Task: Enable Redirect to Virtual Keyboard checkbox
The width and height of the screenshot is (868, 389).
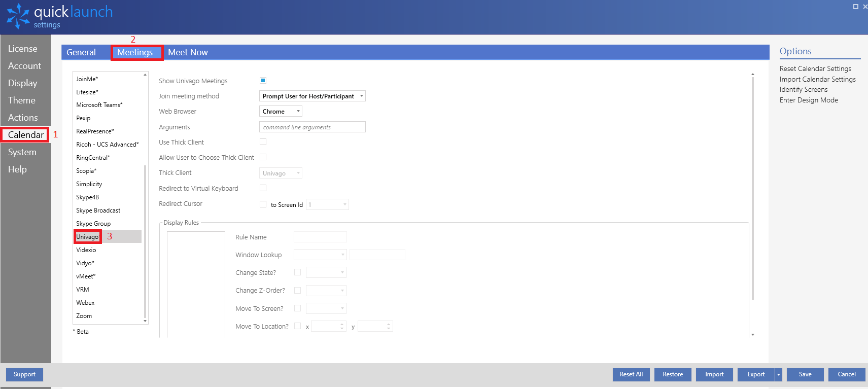Action: point(263,188)
